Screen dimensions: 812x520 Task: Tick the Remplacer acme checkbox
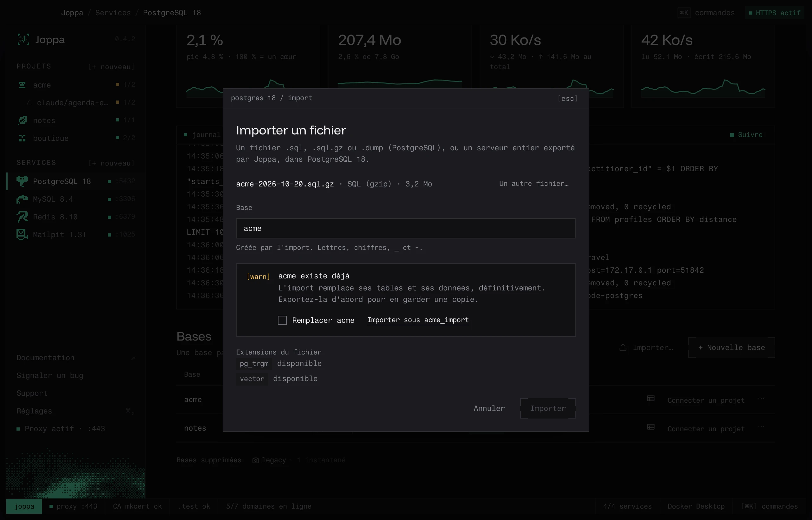coord(282,320)
